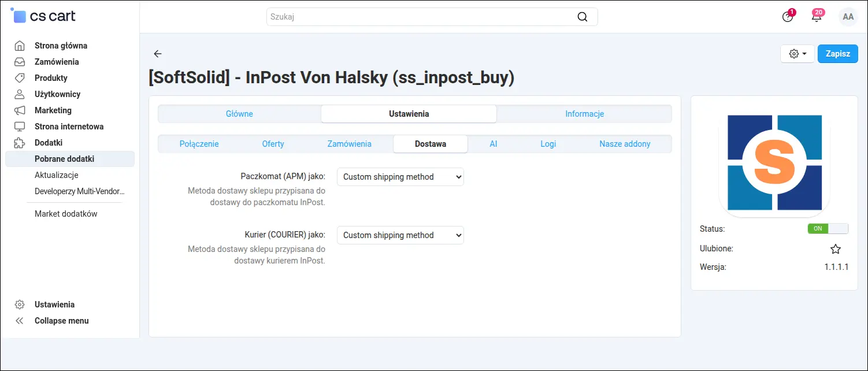Image resolution: width=868 pixels, height=371 pixels.
Task: Open the Informacje tab
Action: (584, 114)
